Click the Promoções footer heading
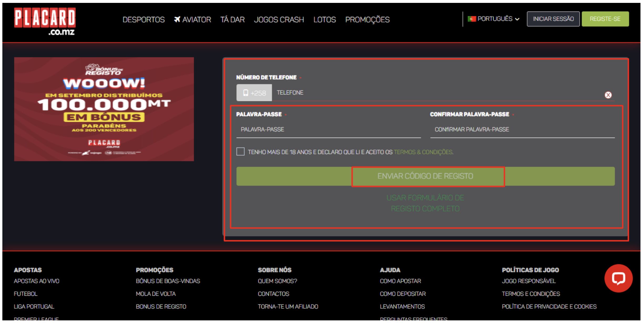The width and height of the screenshot is (644, 323). click(154, 270)
